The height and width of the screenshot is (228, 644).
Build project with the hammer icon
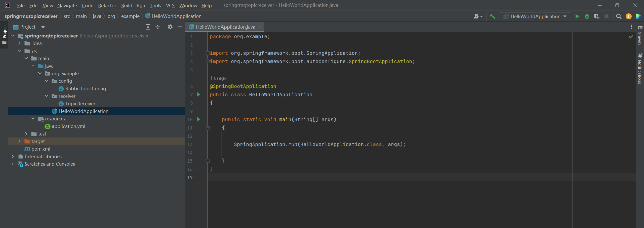click(492, 16)
